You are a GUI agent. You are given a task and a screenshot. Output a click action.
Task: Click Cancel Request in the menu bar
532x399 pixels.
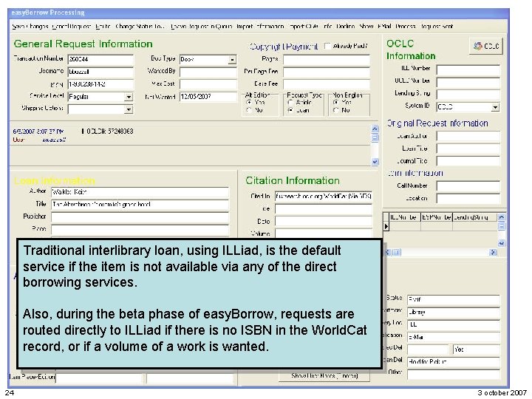coord(71,27)
